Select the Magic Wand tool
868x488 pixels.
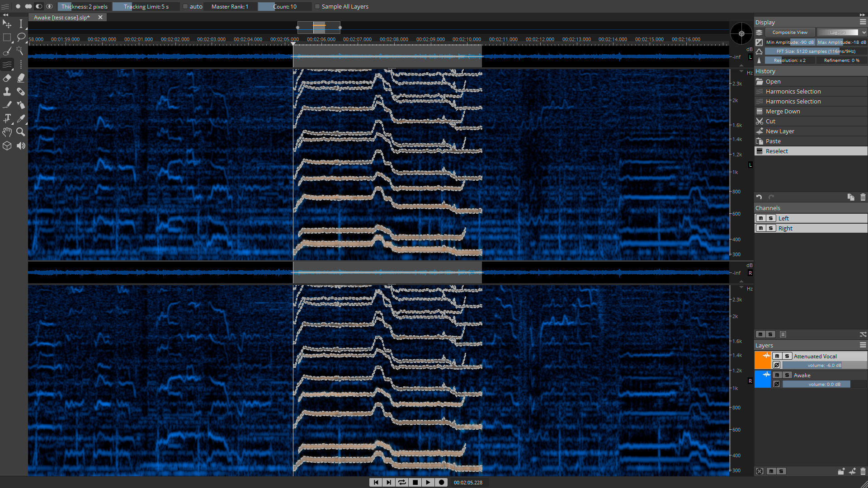(x=21, y=51)
